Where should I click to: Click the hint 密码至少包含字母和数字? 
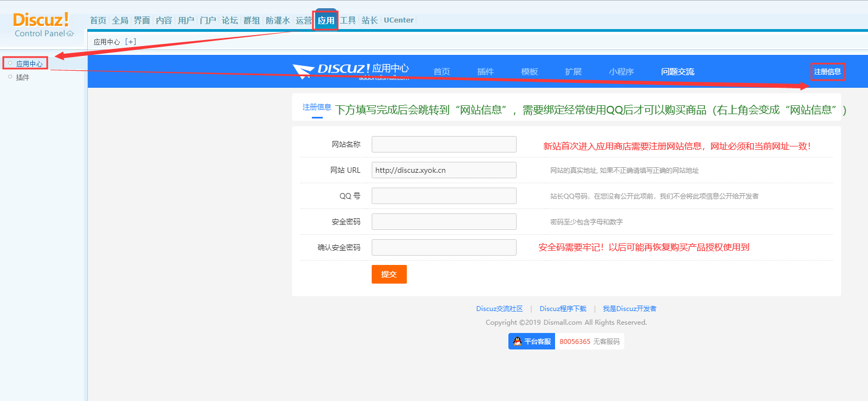[586, 222]
